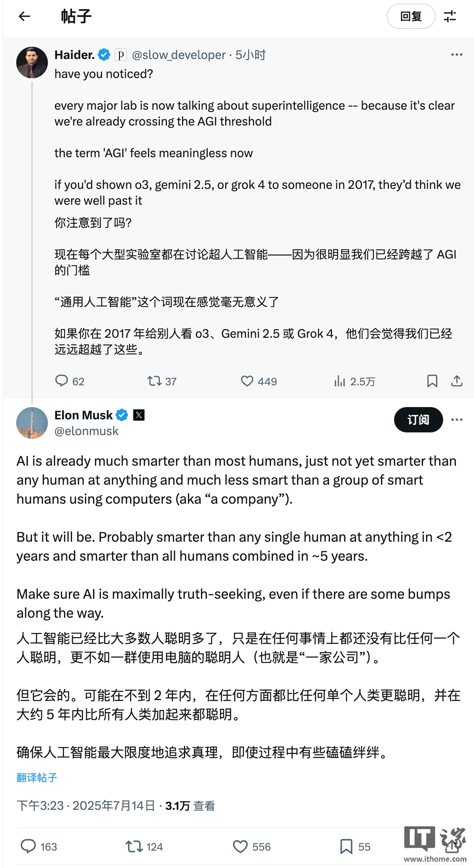The height and width of the screenshot is (868, 474).
Task: Like Haider's post with the heart
Action: point(247,381)
